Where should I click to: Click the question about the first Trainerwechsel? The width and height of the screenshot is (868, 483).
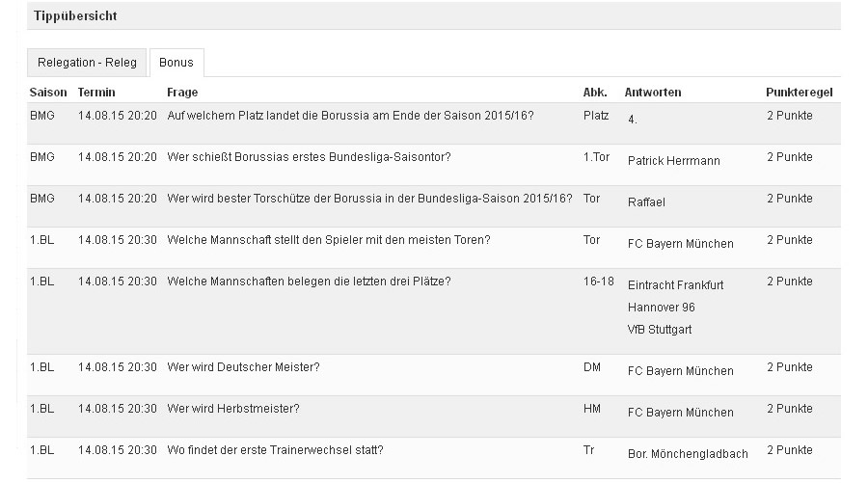tap(275, 450)
